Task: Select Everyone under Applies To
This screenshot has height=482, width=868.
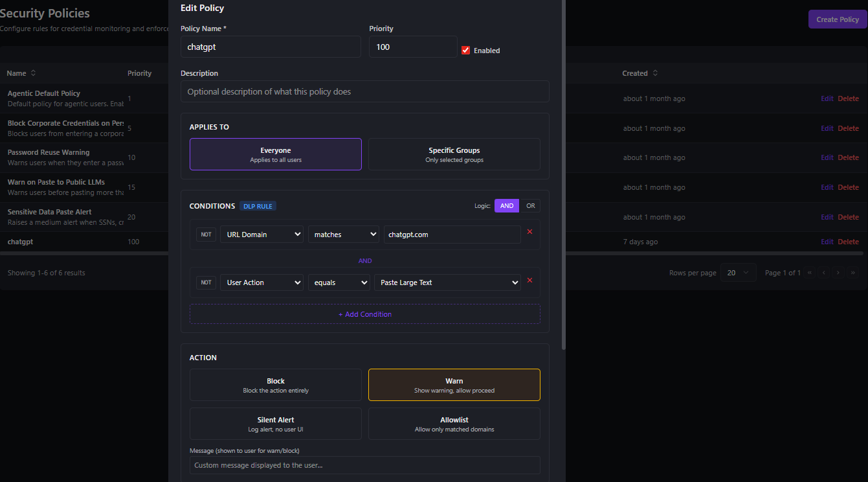Action: coord(276,154)
